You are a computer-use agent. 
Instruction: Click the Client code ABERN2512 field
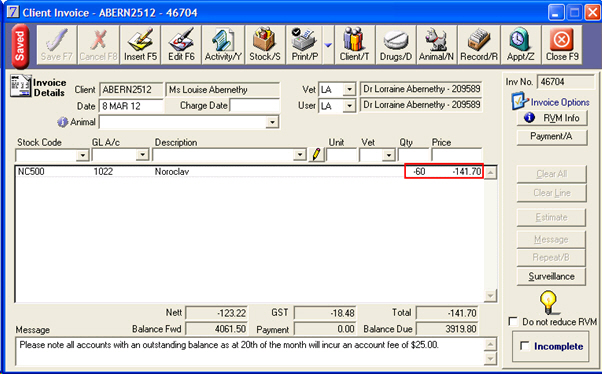(131, 90)
